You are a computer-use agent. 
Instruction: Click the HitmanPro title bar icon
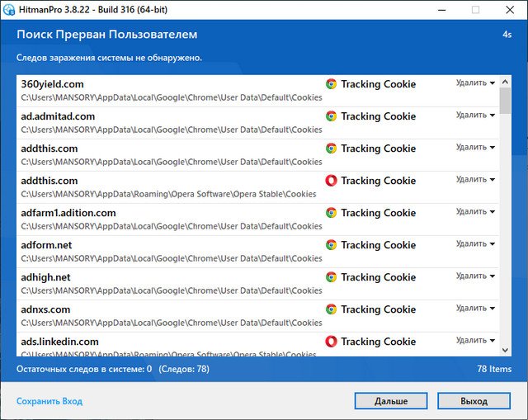tap(9, 10)
